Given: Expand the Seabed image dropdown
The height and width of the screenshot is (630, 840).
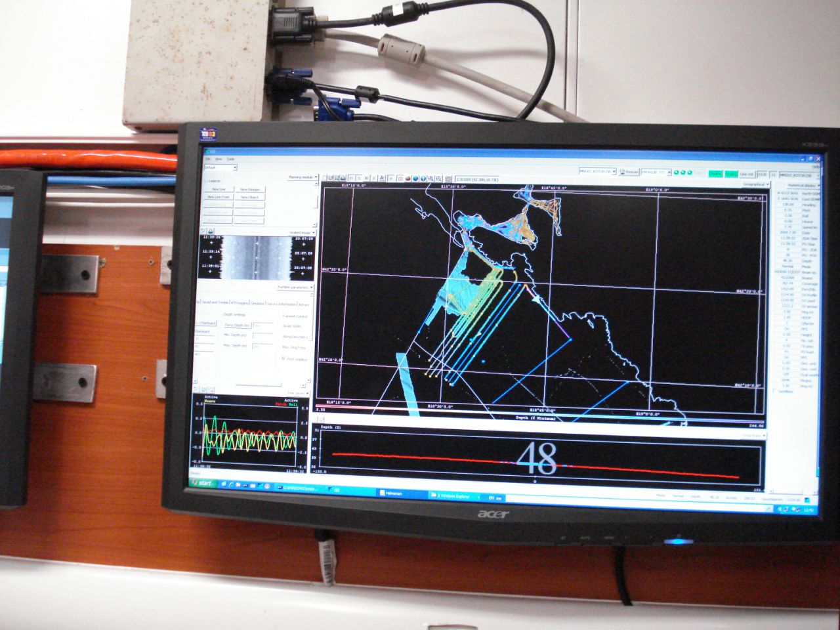Looking at the screenshot, I should coord(302,232).
